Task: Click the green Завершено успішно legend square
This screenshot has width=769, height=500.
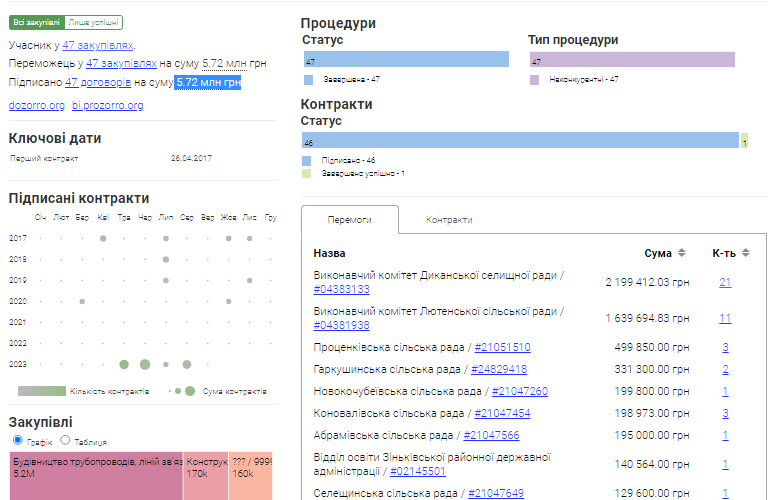Action: click(309, 173)
